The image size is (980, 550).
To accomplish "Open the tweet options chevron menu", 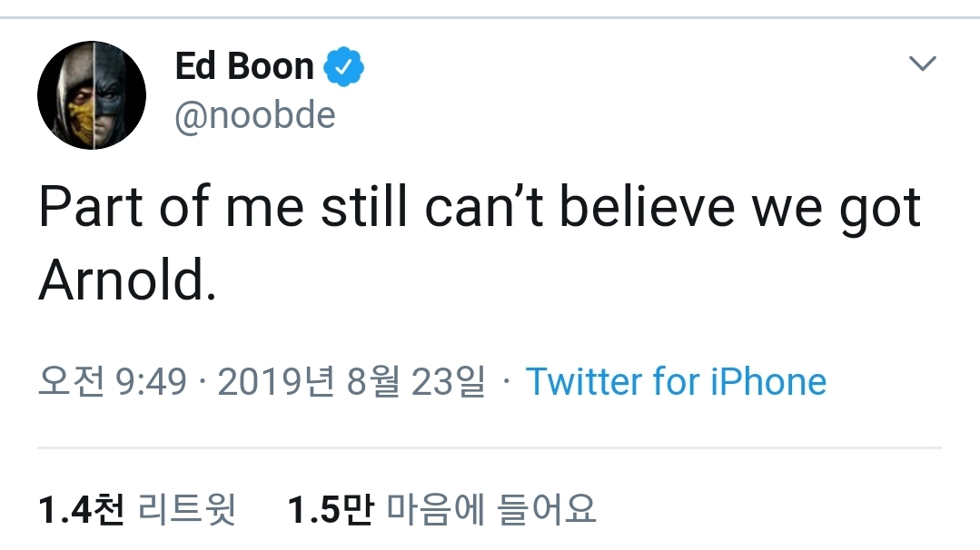I will pos(922,64).
